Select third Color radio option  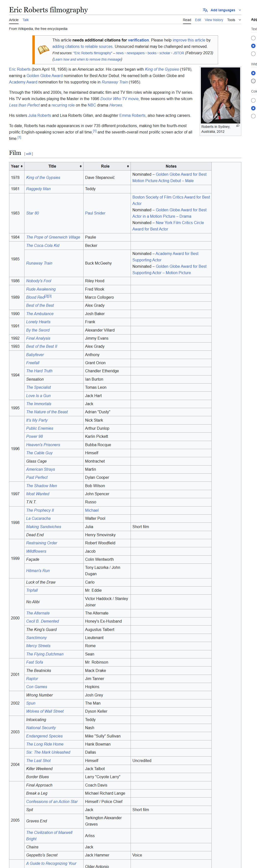click(x=253, y=116)
